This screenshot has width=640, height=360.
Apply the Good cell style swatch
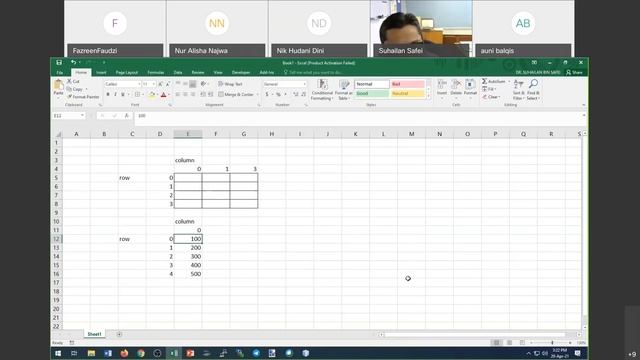tap(372, 94)
